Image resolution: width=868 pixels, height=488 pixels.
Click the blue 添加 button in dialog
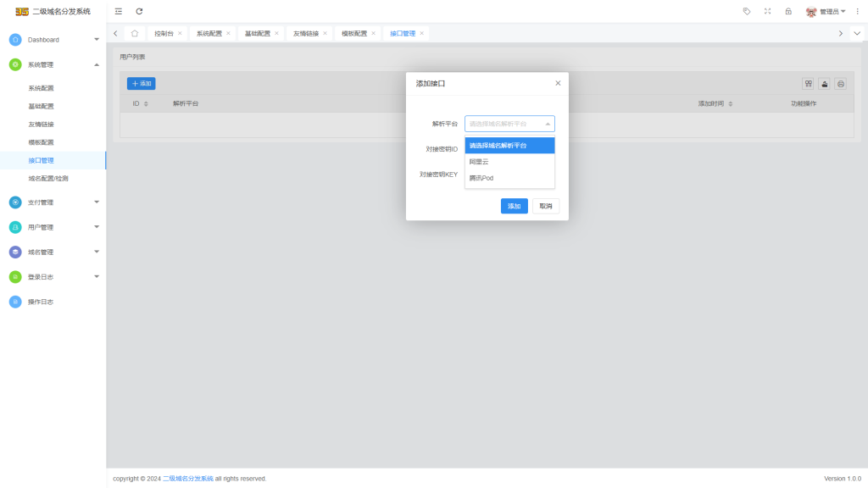pos(514,206)
